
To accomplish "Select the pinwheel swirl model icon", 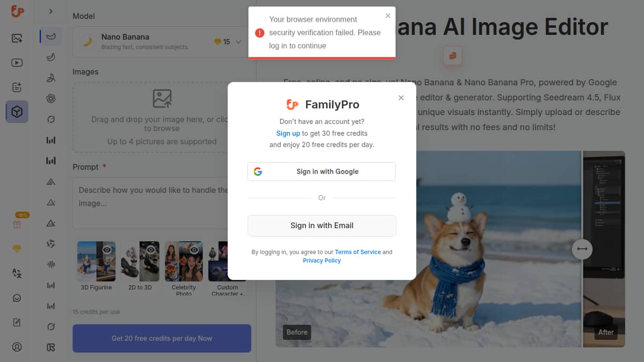I will pyautogui.click(x=51, y=244).
